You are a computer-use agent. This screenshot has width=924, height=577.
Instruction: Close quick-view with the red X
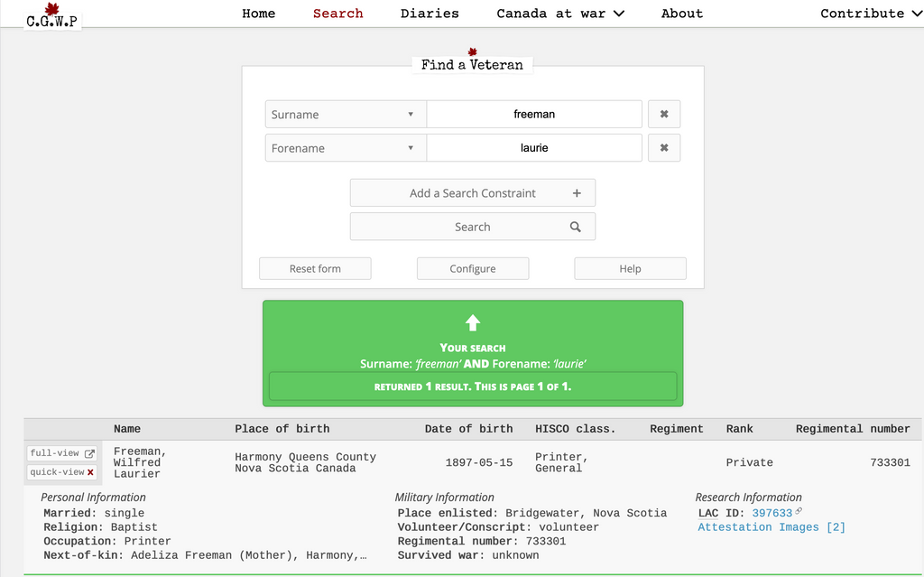(90, 472)
